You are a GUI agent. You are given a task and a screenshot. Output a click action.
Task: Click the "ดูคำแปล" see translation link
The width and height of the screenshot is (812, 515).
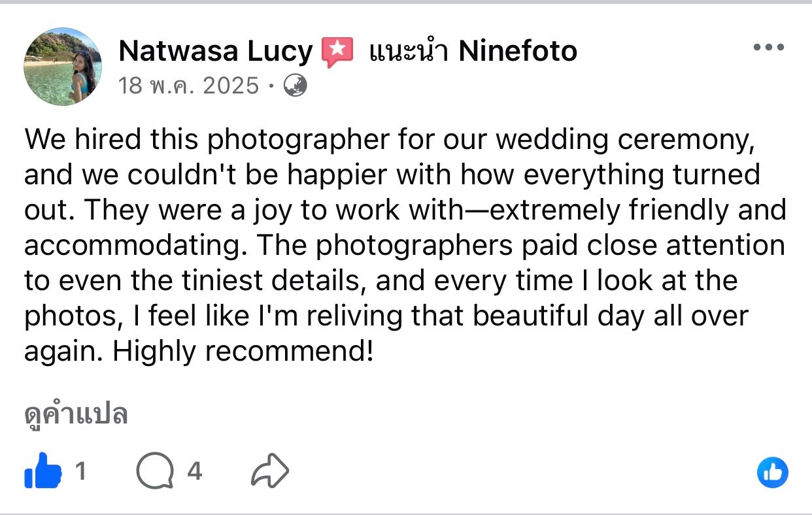[75, 414]
